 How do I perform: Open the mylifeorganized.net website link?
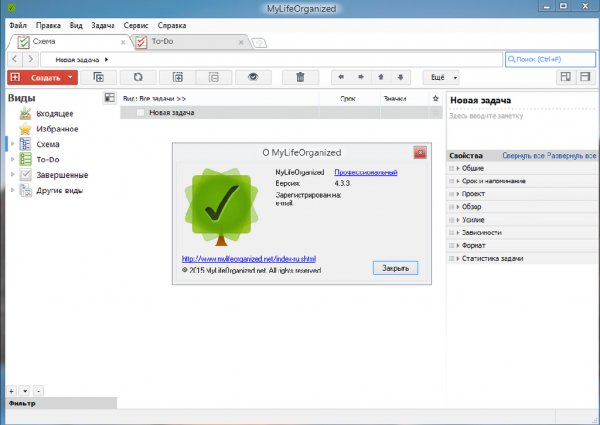tap(249, 259)
